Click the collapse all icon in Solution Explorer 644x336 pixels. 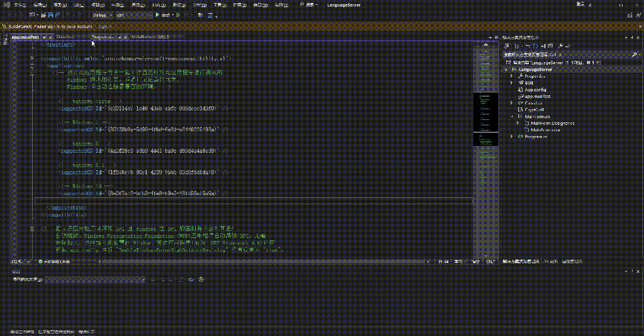tap(543, 46)
